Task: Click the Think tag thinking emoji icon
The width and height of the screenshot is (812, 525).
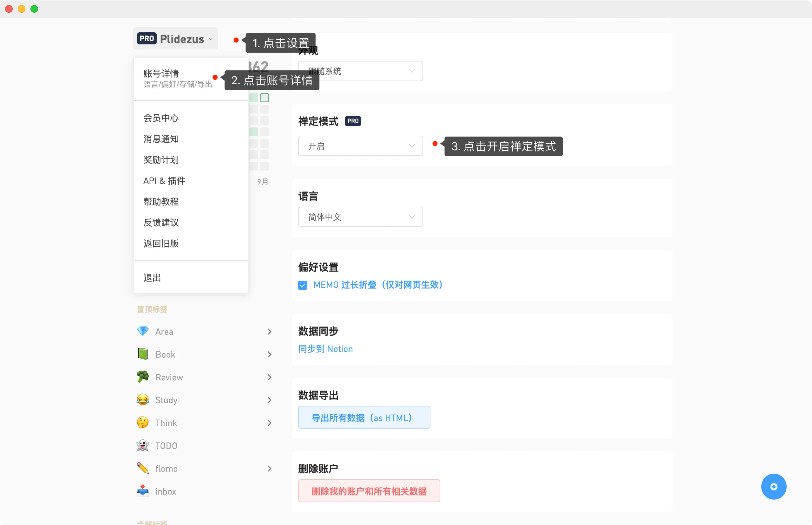Action: [142, 422]
